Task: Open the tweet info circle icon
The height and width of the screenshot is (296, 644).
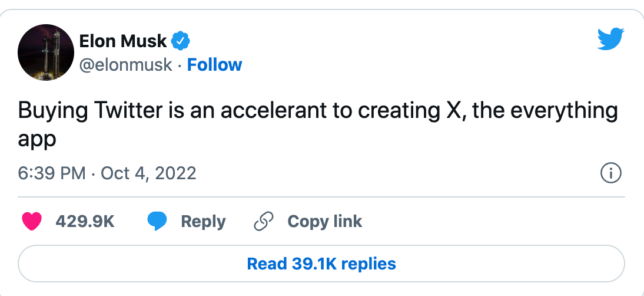Action: tap(610, 173)
